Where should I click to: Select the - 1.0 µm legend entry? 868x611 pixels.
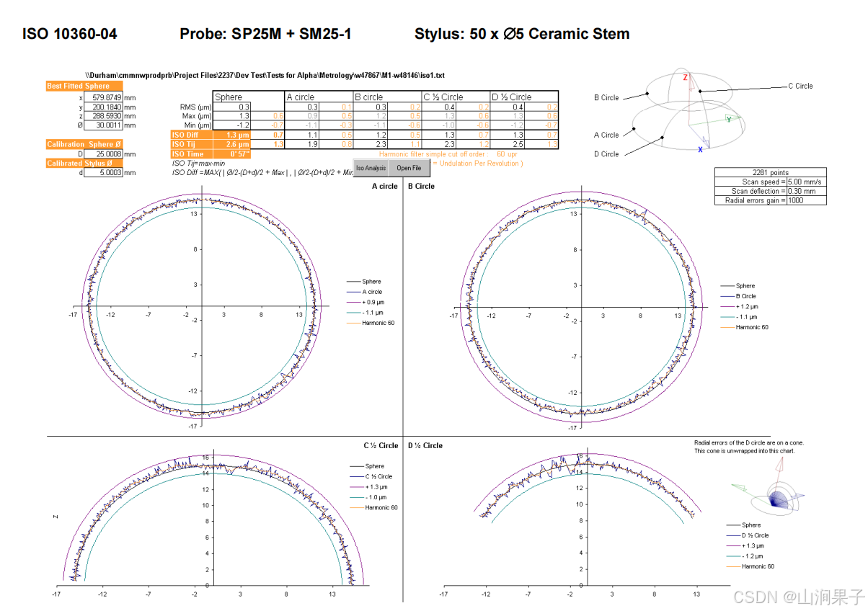tap(368, 497)
